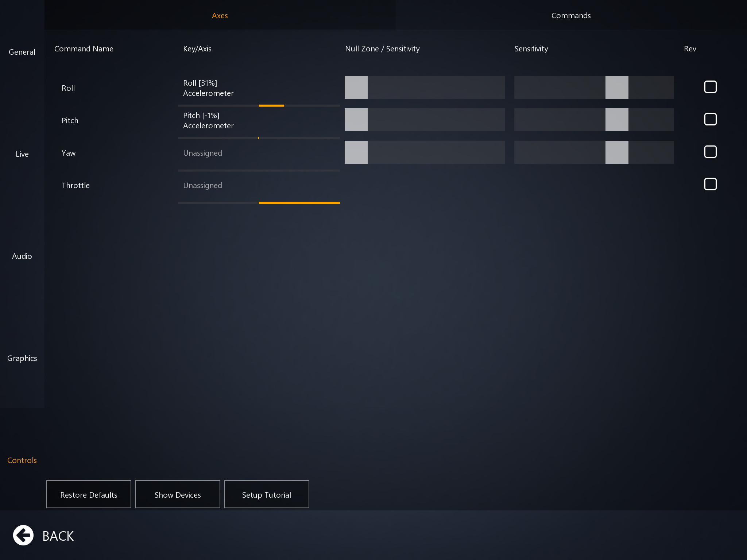Open Audio settings section
Image resolution: width=747 pixels, height=560 pixels.
coord(22,256)
